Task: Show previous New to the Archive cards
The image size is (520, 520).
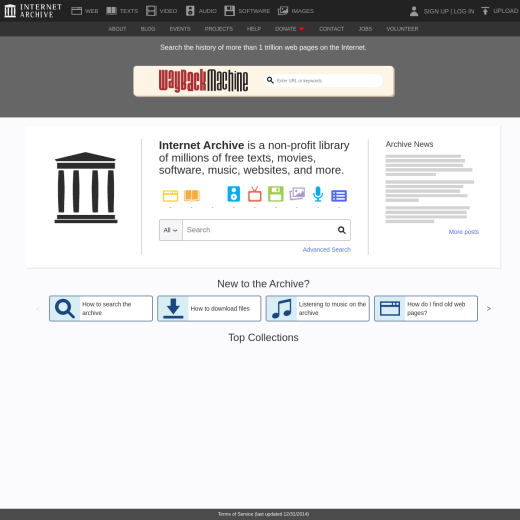Action: tap(38, 309)
